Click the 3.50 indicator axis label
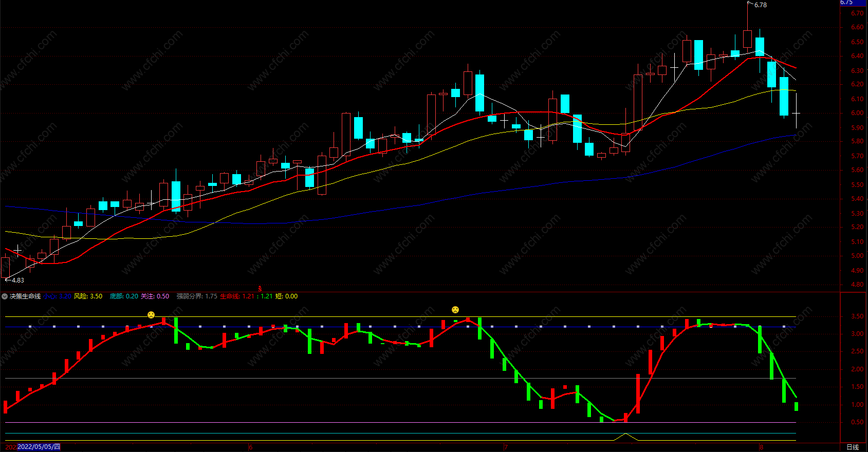This screenshot has width=868, height=452. [857, 316]
